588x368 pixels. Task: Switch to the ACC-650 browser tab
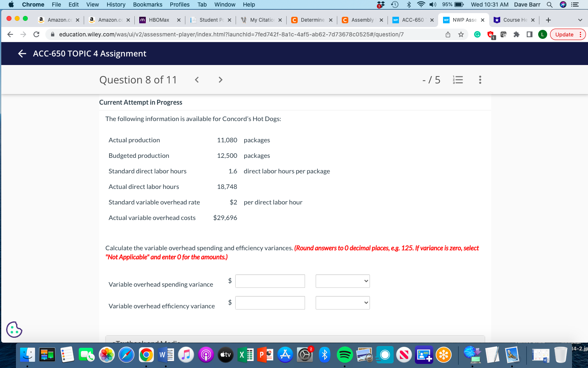(x=412, y=20)
